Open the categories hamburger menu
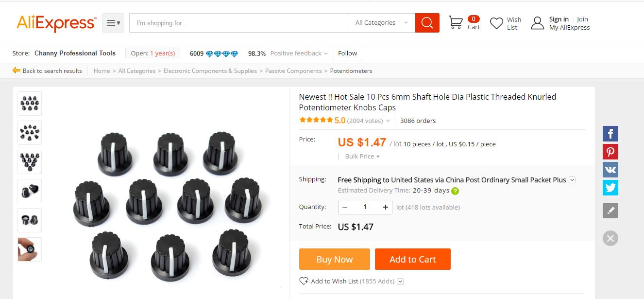This screenshot has height=299, width=644. (x=113, y=23)
